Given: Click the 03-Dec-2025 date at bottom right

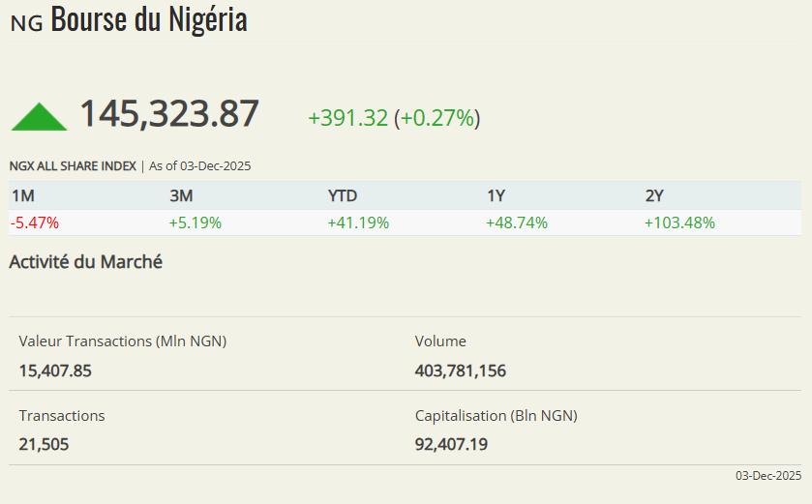Looking at the screenshot, I should [x=768, y=475].
